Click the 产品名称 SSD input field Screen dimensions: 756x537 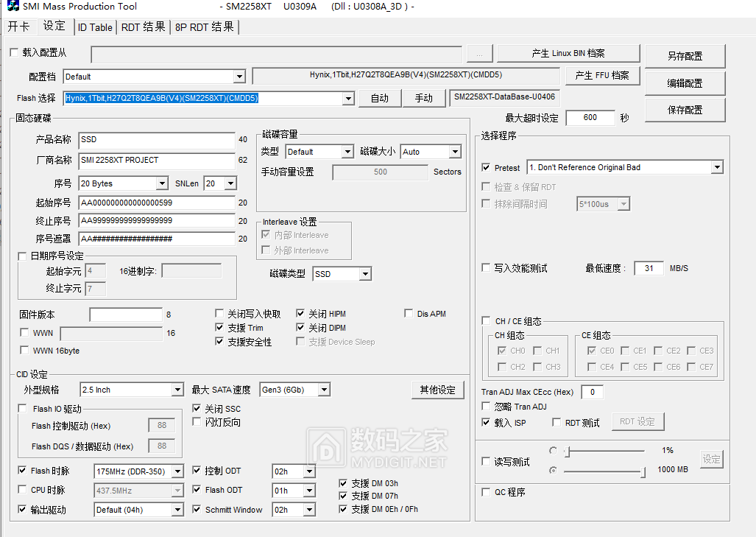(x=157, y=140)
